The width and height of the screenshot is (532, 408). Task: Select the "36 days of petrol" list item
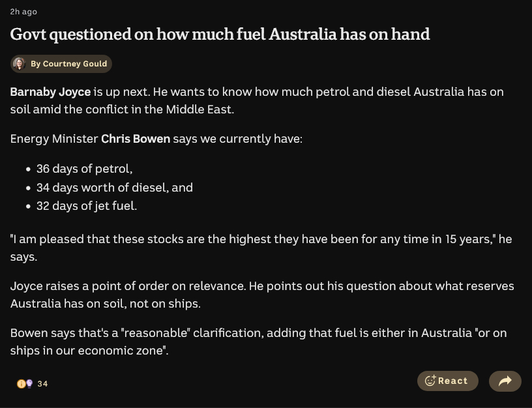pyautogui.click(x=84, y=169)
